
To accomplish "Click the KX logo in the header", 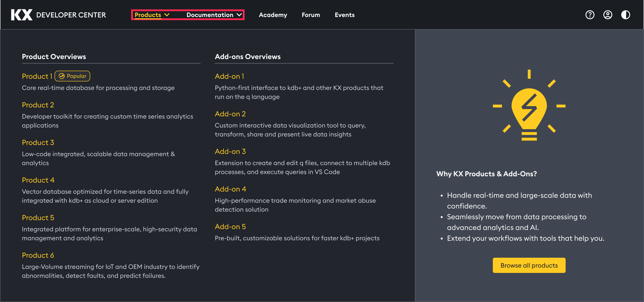I will pos(21,15).
